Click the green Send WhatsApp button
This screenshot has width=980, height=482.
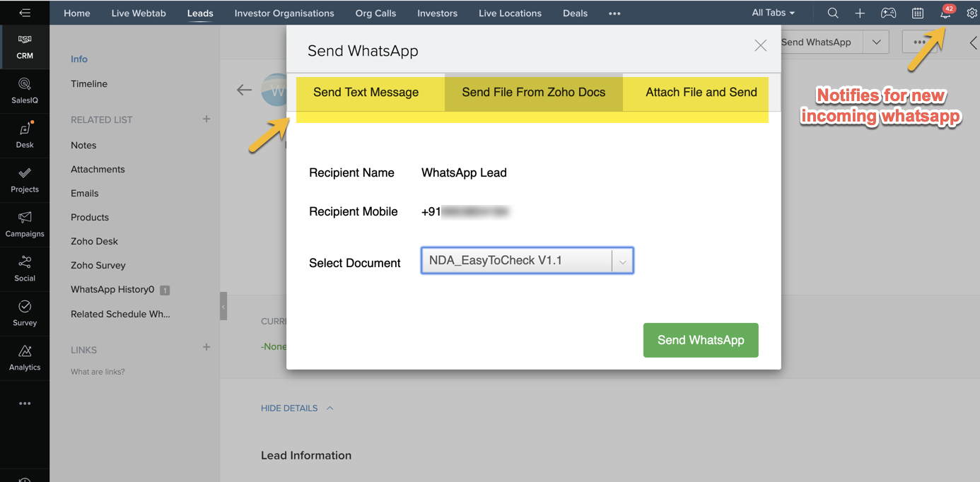coord(700,340)
